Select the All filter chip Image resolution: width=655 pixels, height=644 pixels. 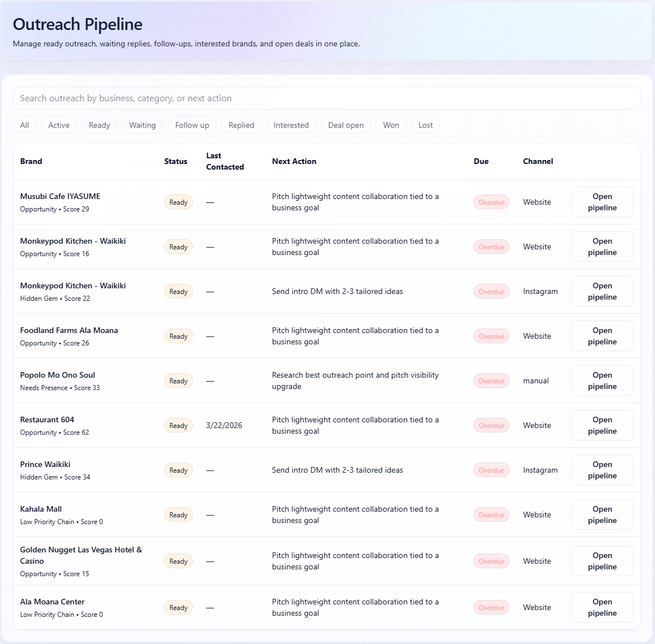(25, 126)
